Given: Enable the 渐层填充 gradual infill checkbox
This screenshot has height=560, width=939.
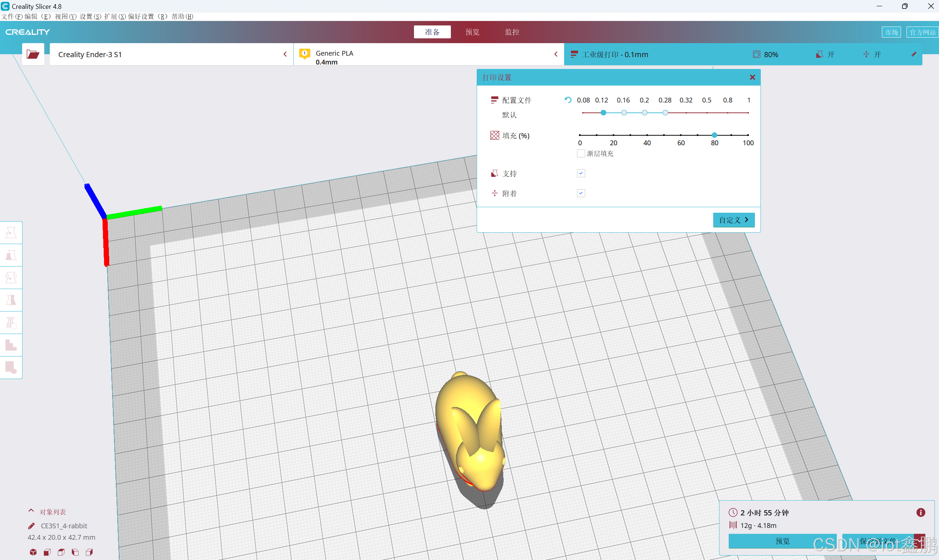Looking at the screenshot, I should point(581,154).
